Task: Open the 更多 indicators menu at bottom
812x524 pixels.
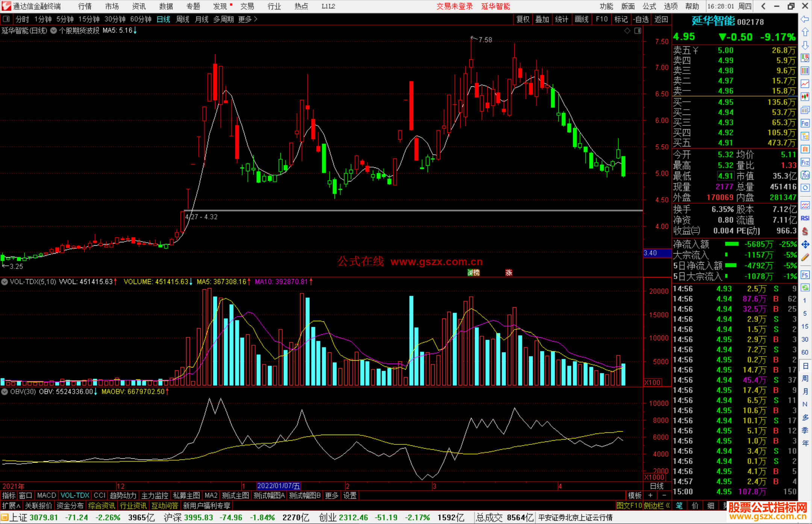Action: (332, 495)
